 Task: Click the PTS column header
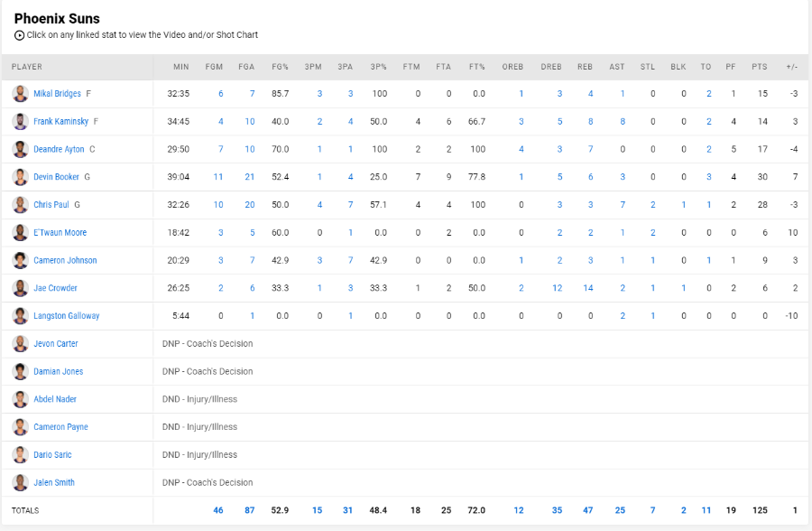[x=760, y=67]
